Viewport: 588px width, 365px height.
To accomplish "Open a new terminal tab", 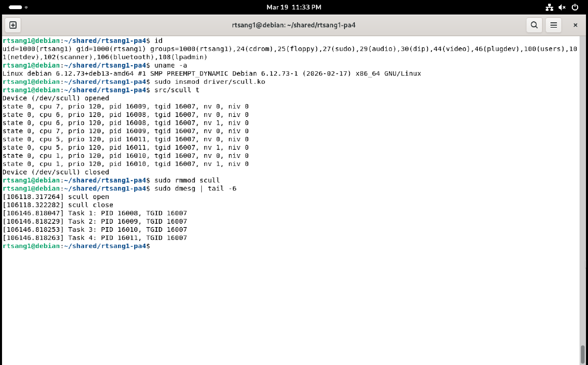I will (x=13, y=25).
